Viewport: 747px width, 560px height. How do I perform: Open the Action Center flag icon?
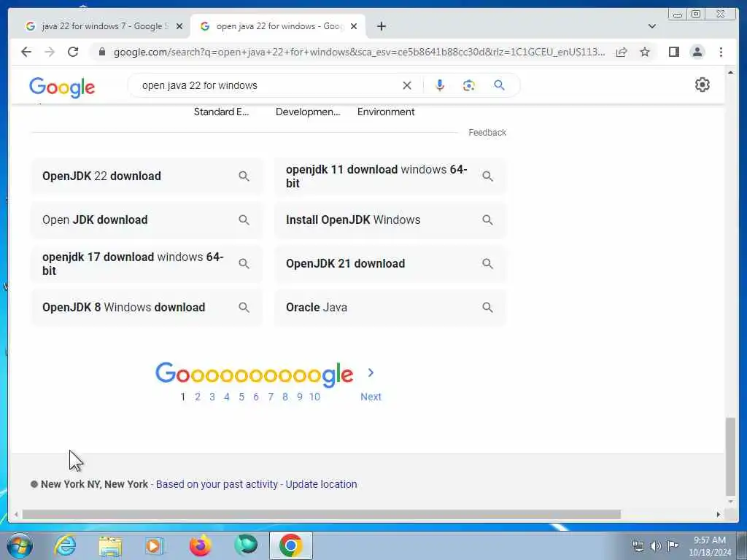point(673,545)
